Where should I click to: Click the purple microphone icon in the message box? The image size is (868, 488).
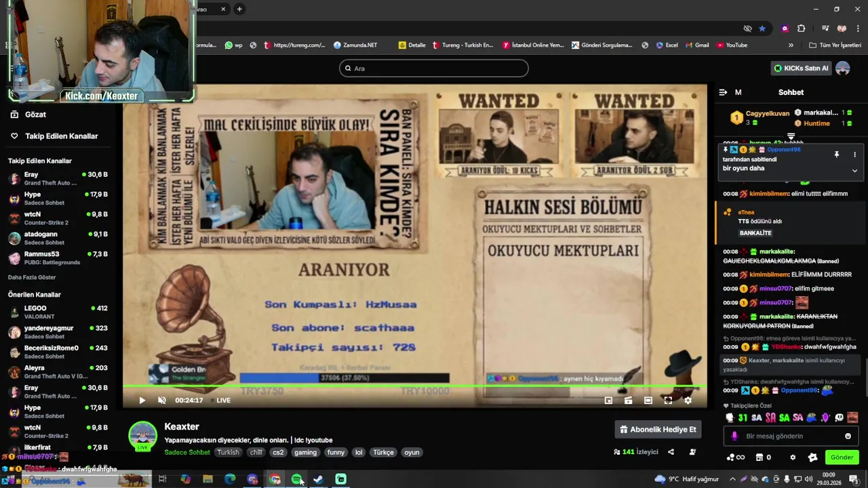pyautogui.click(x=734, y=436)
